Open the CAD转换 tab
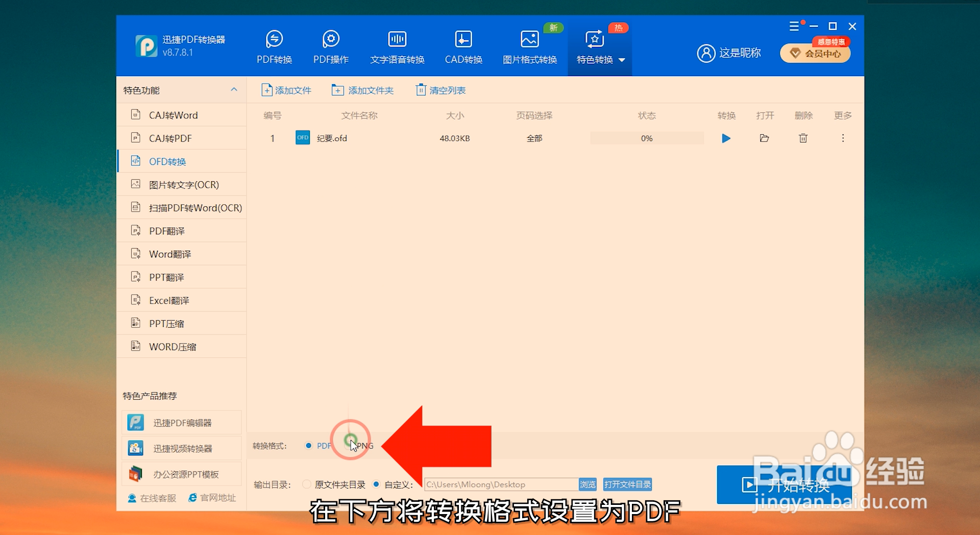 (x=463, y=47)
